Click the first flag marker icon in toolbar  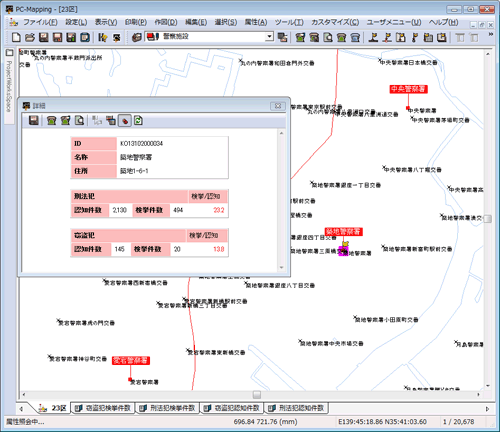tap(373, 37)
